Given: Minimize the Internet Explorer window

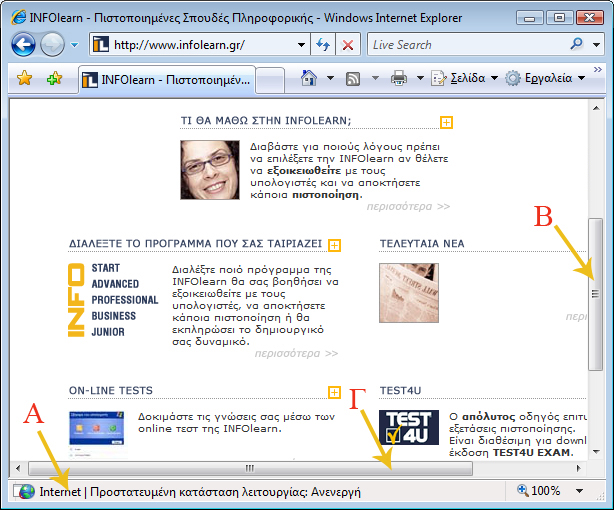Looking at the screenshot, I should tap(529, 18).
